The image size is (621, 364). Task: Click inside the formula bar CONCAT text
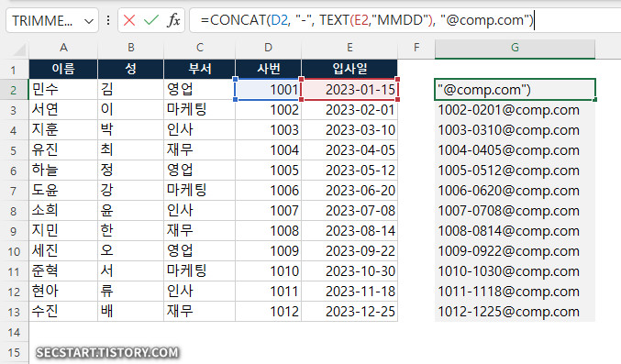pyautogui.click(x=367, y=20)
